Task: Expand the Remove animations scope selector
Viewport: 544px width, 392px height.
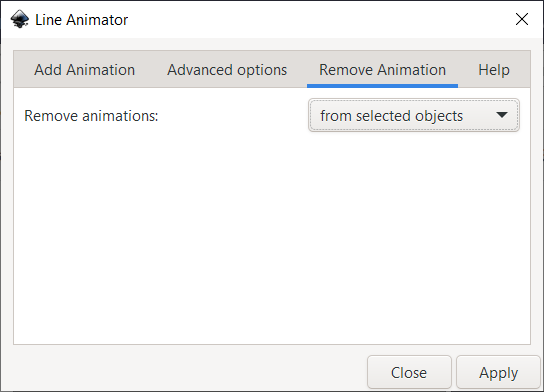Action: [x=414, y=115]
